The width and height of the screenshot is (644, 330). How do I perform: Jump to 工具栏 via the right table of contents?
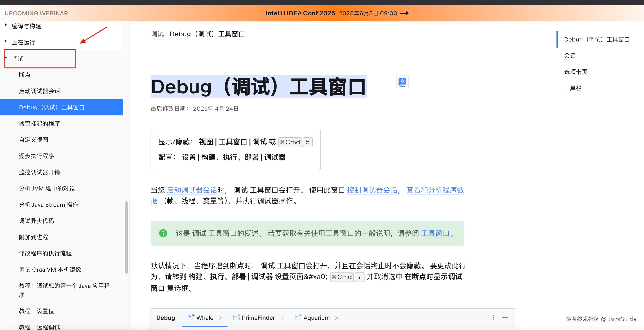573,88
